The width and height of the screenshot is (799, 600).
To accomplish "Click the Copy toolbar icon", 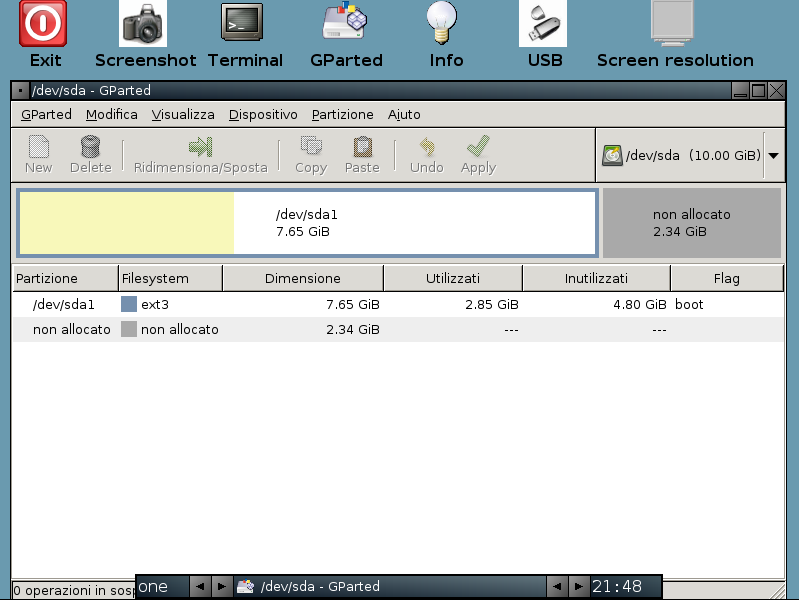I will coord(311,146).
